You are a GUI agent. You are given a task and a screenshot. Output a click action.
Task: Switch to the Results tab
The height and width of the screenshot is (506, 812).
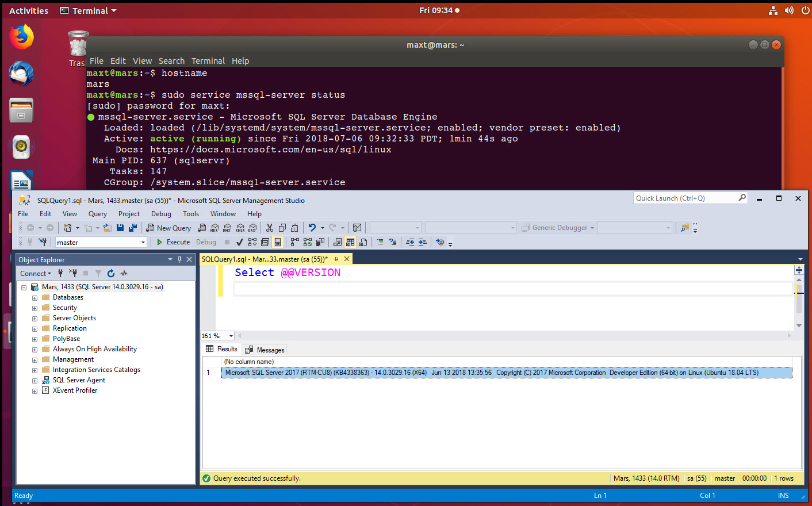(221, 349)
